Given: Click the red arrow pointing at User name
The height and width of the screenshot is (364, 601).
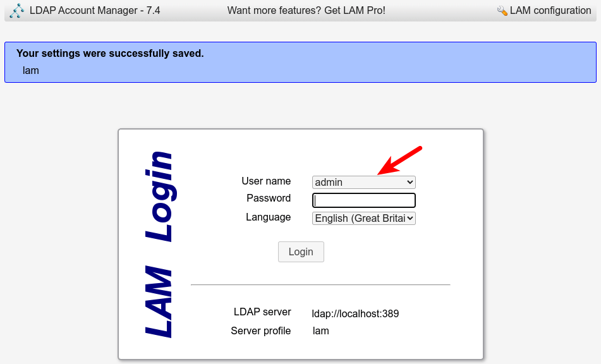Looking at the screenshot, I should (399, 160).
